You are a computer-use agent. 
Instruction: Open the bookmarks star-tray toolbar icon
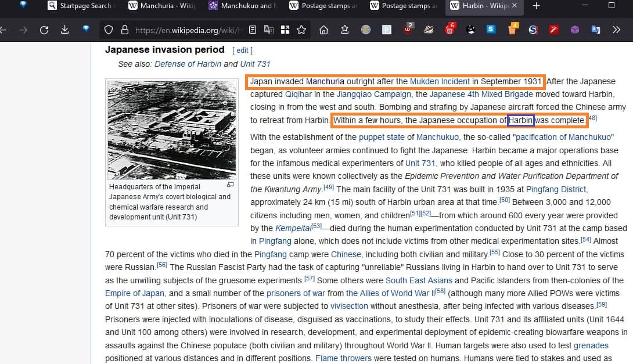point(344,30)
